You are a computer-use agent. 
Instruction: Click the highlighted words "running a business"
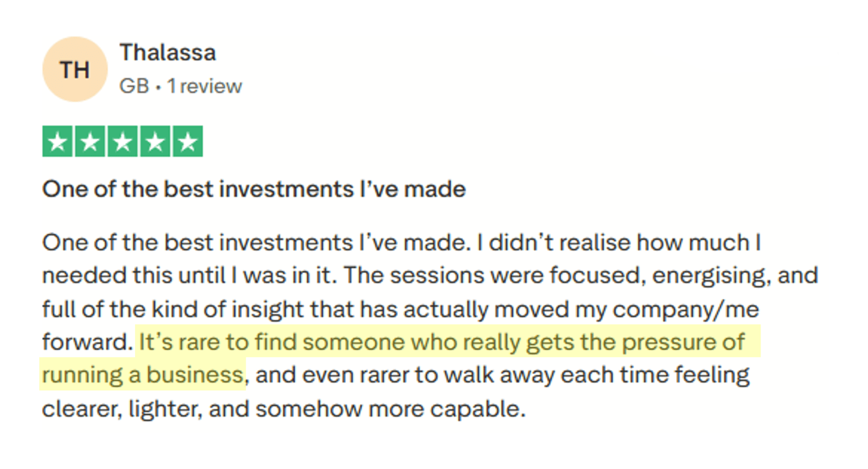pyautogui.click(x=143, y=375)
